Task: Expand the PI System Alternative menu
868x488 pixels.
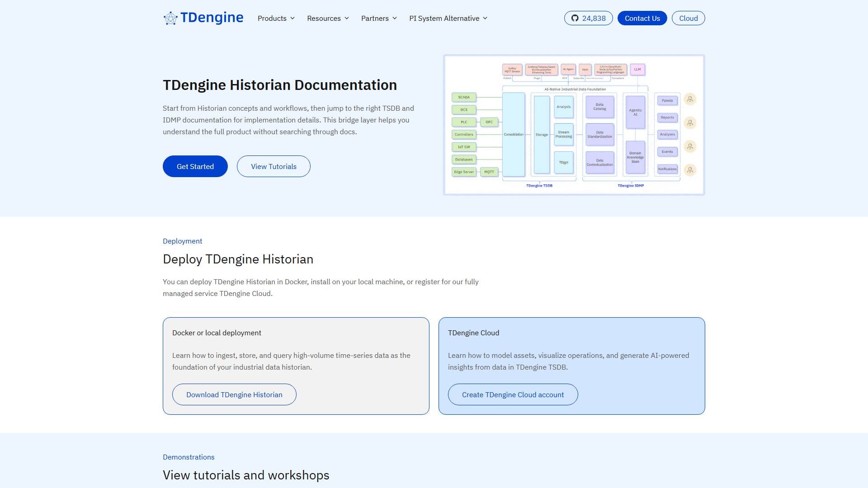Action: tap(448, 18)
